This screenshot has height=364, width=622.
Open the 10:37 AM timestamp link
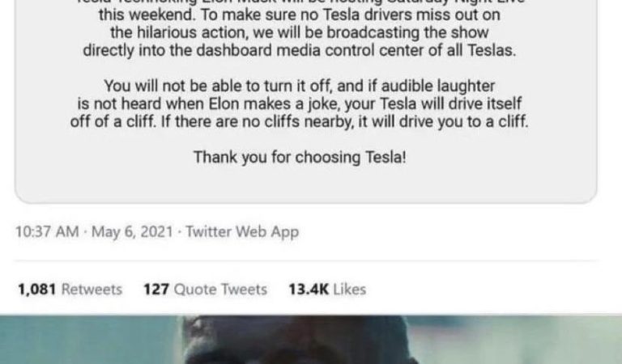(47, 231)
